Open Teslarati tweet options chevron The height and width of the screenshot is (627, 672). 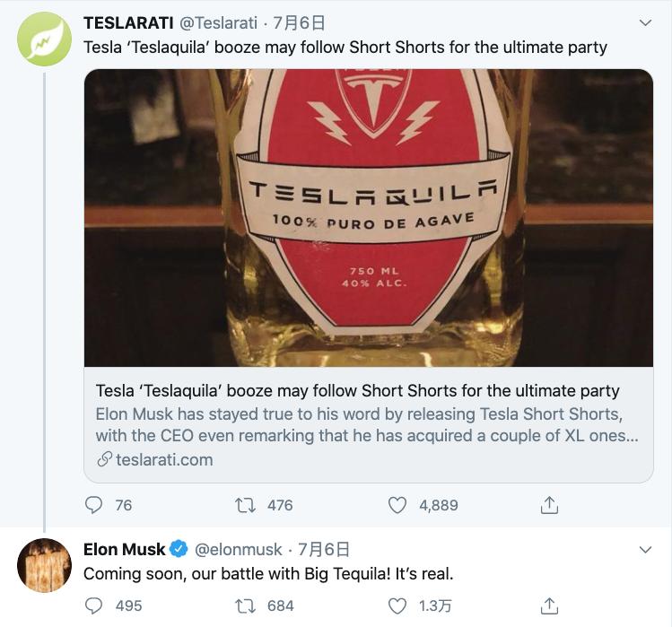[644, 22]
